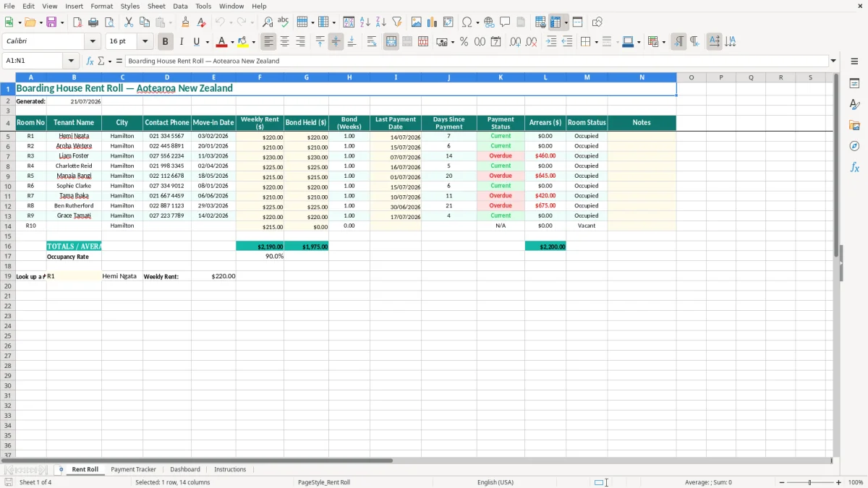Toggle Wrap Text

tap(372, 42)
